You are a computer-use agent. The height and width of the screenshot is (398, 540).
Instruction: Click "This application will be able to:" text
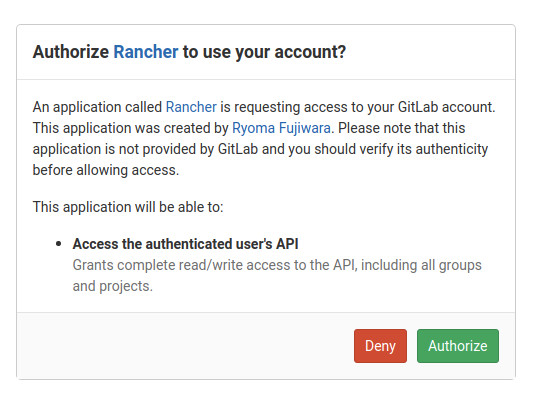click(128, 207)
